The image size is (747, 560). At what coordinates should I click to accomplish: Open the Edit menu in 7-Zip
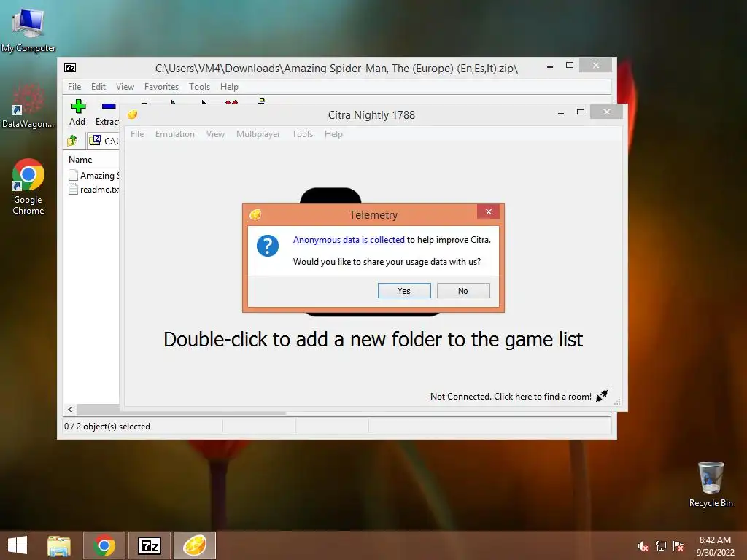click(x=98, y=87)
